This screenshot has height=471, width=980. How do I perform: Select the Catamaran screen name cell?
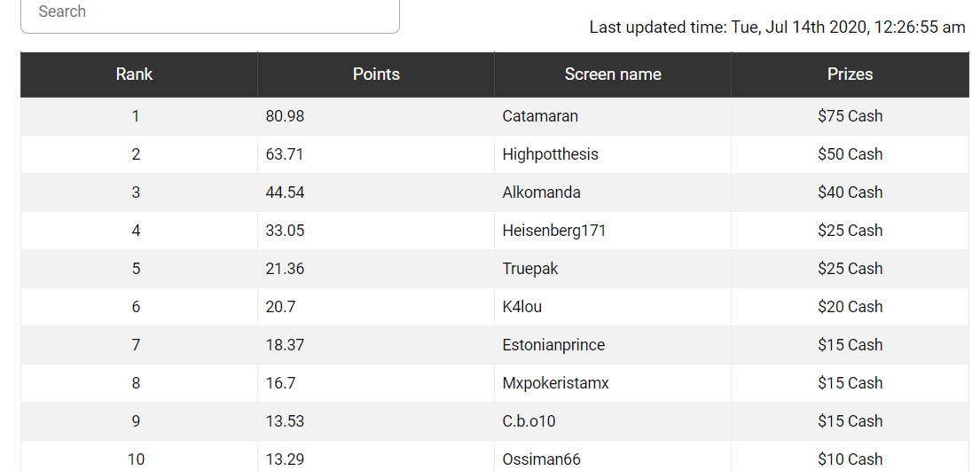pyautogui.click(x=540, y=116)
